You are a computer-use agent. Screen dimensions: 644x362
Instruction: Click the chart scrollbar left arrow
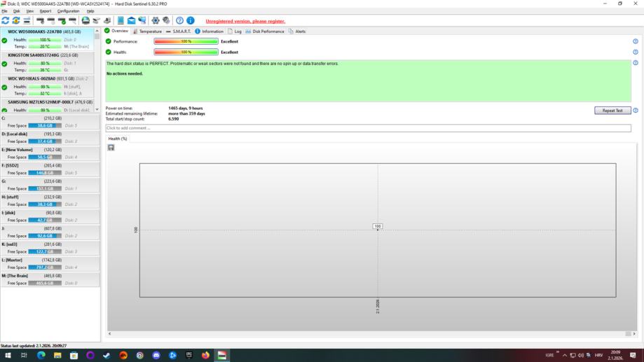coord(109,334)
